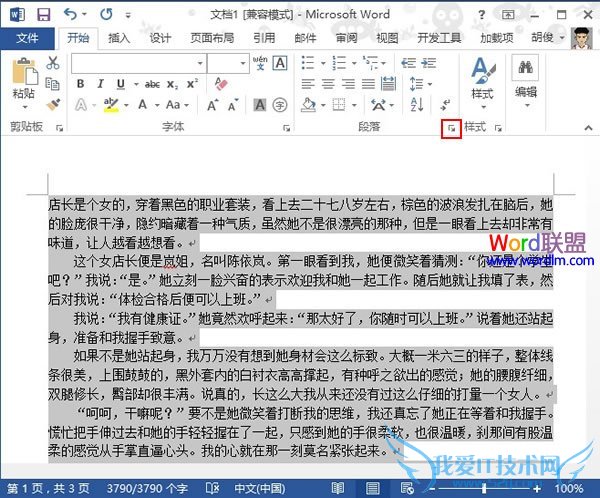Open the borders dropdown arrow
This screenshot has width=600, height=498.
pyautogui.click(x=354, y=105)
